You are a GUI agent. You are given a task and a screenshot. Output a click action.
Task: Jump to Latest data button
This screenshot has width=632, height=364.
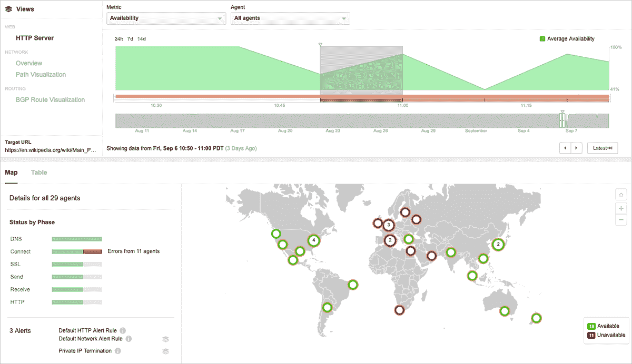coord(601,148)
